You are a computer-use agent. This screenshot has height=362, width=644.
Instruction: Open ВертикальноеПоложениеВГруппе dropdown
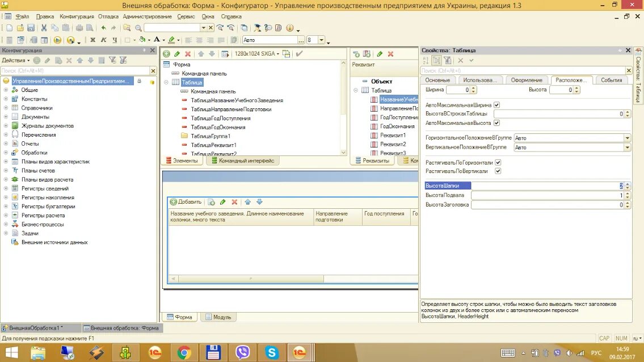pyautogui.click(x=627, y=147)
